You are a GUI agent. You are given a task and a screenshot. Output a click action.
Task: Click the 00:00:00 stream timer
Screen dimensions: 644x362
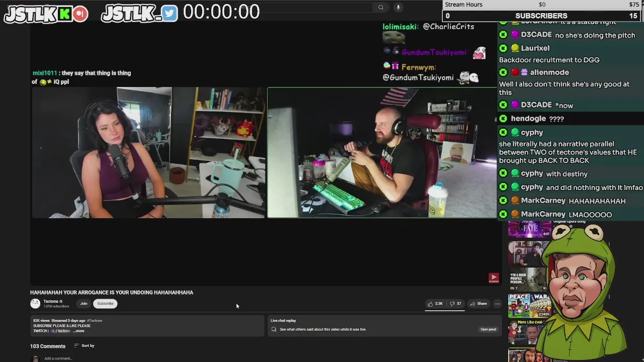pos(221,12)
